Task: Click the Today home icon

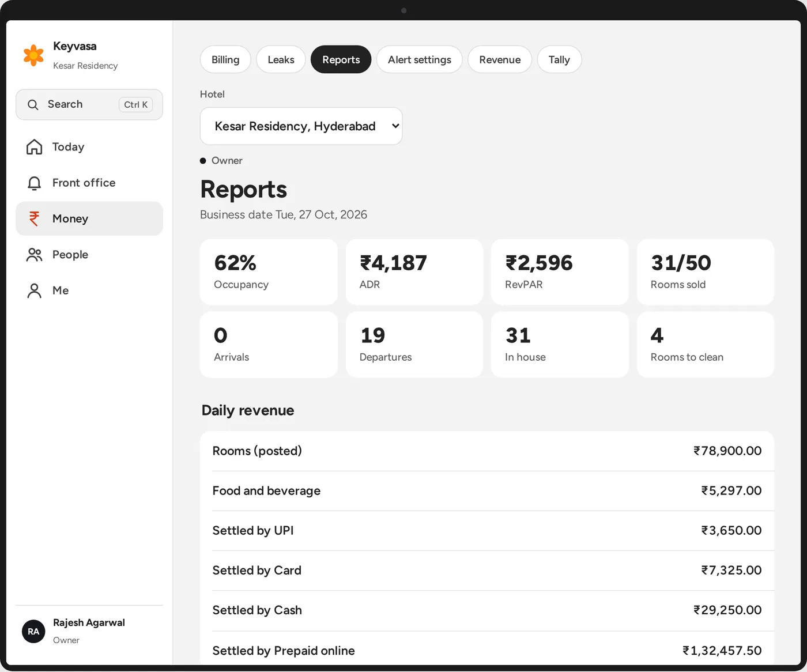Action: tap(34, 147)
